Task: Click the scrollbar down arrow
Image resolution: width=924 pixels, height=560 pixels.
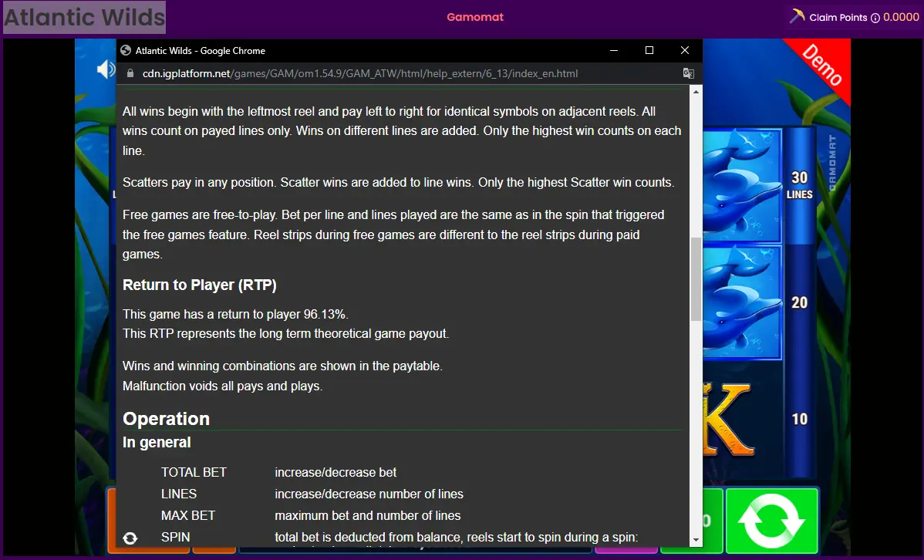Action: [696, 539]
